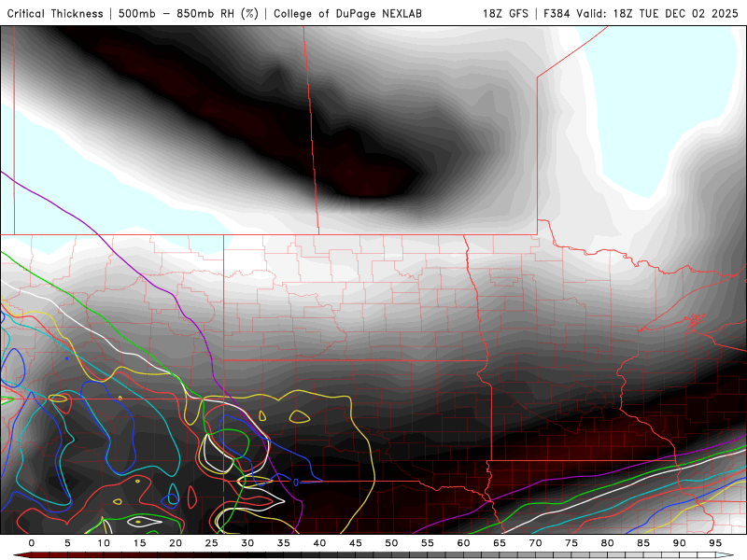
Task: Select the "20" colorbar scale label
Action: [176, 543]
